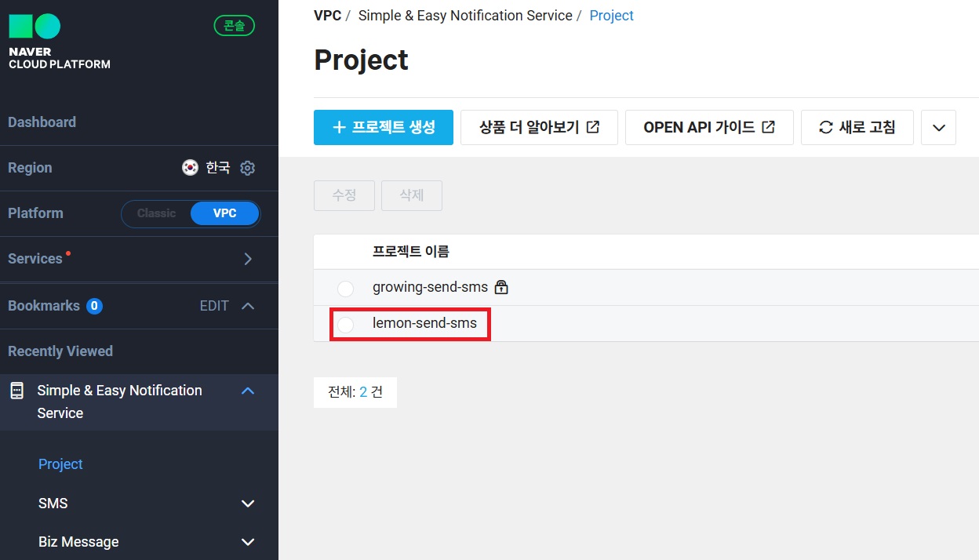This screenshot has height=560, width=979.
Task: Open the more actions dropdown button
Action: pyautogui.click(x=938, y=127)
